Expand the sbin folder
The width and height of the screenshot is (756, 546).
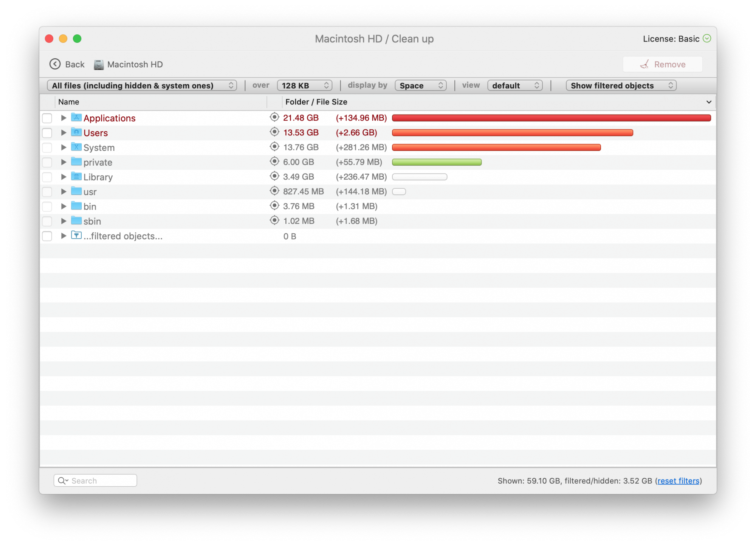click(x=64, y=221)
